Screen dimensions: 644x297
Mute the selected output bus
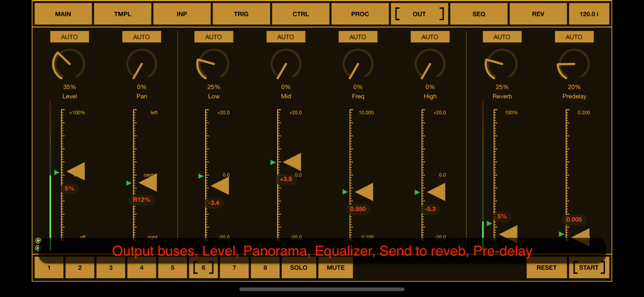336,268
